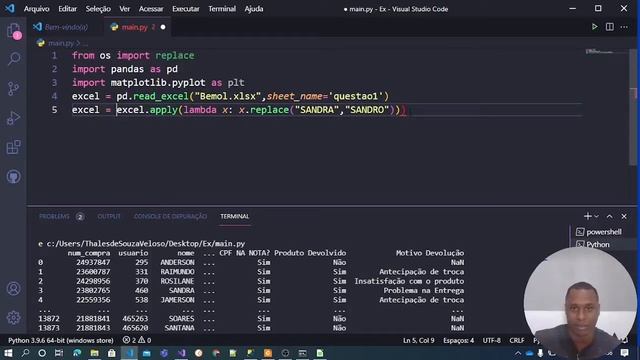Screen dimensions: 640x360
Task: Click the Ln 5, Col 9 status entry
Action: [419, 340]
